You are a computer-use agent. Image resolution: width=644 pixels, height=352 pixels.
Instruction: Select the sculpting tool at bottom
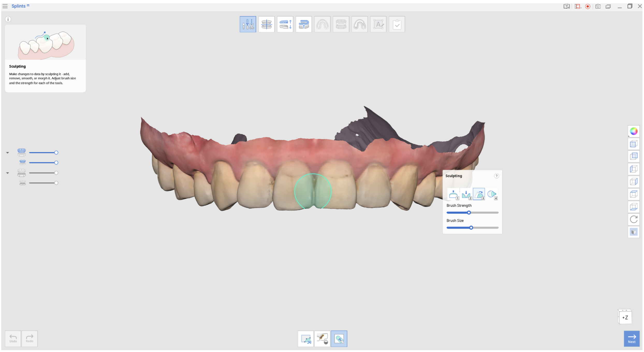(x=339, y=339)
